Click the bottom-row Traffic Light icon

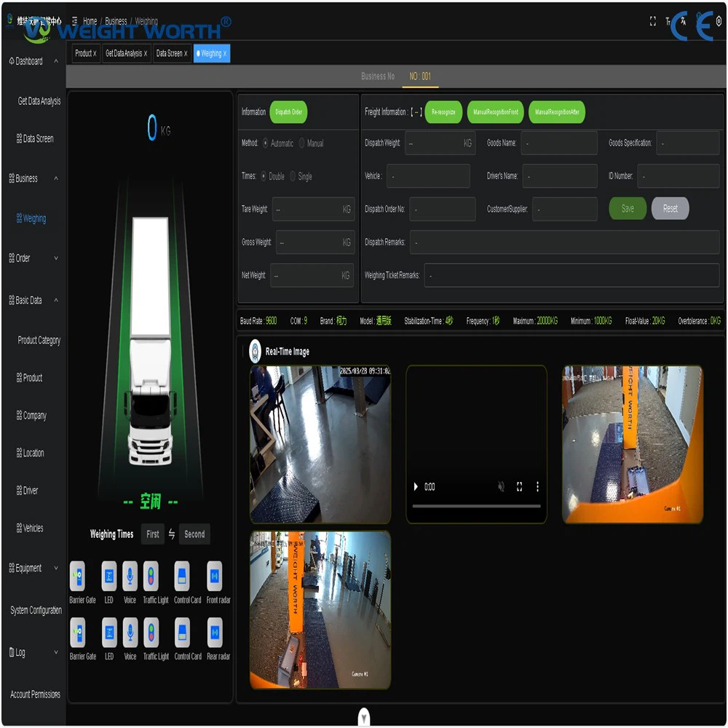[x=151, y=633]
